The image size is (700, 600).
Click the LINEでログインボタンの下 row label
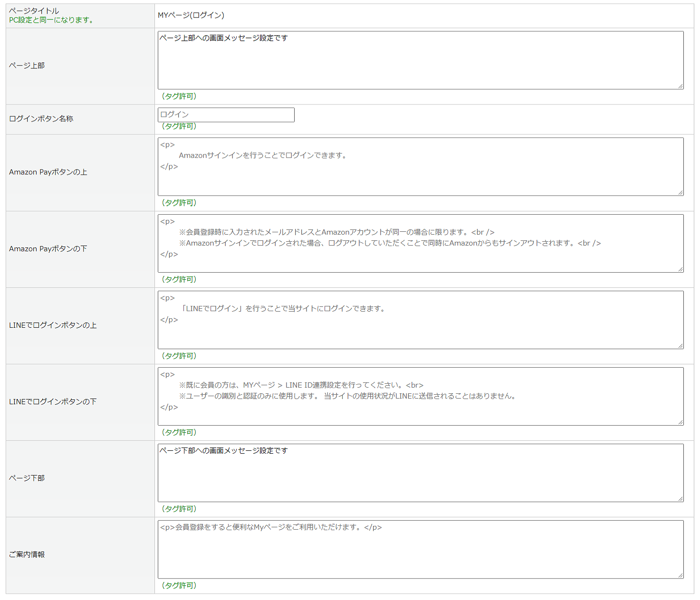coord(53,401)
